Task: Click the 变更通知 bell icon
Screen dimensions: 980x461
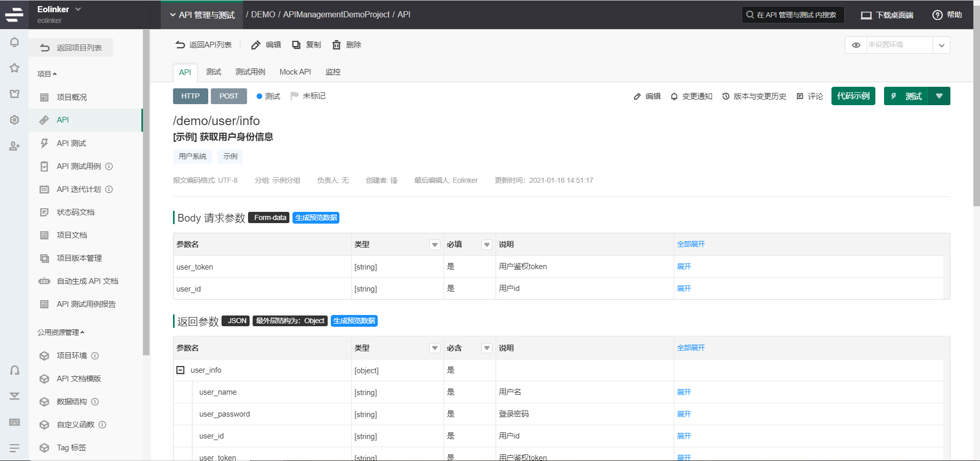Action: point(674,96)
